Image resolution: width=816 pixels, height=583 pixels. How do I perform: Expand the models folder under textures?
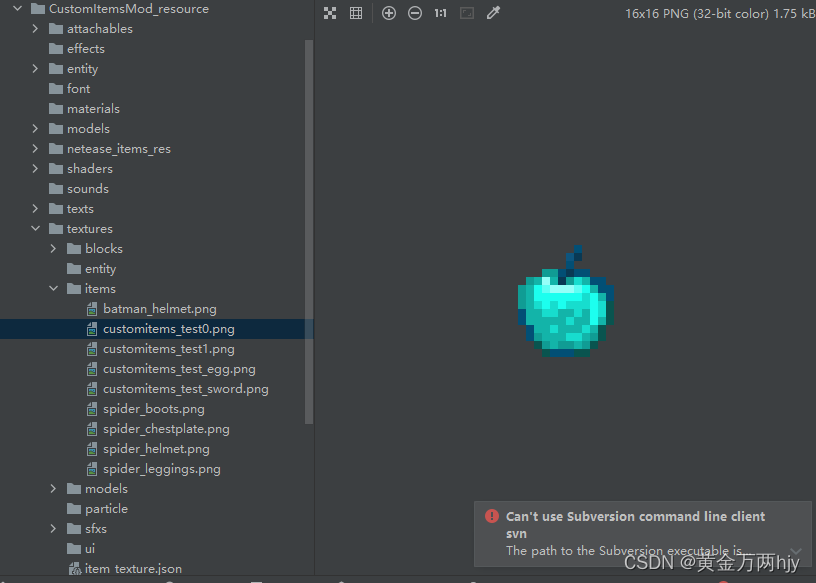53,489
